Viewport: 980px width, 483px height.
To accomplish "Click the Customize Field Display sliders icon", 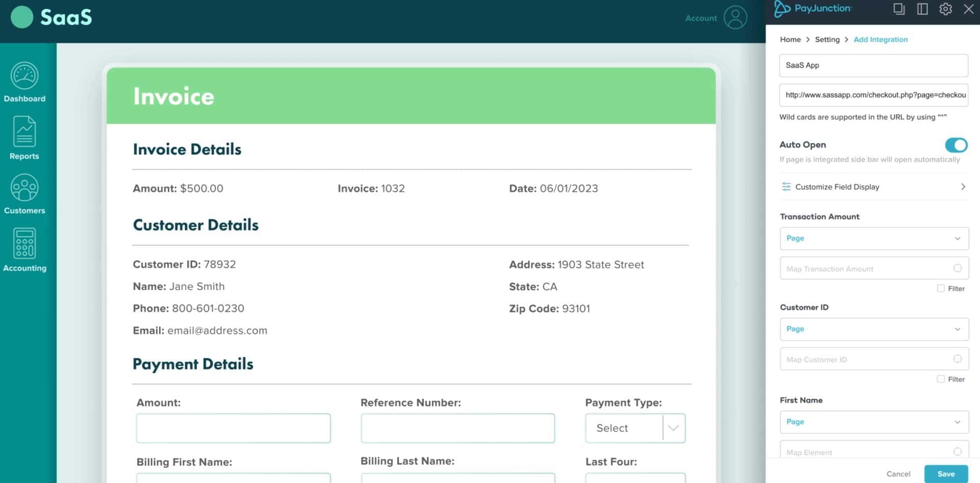I will [x=786, y=187].
